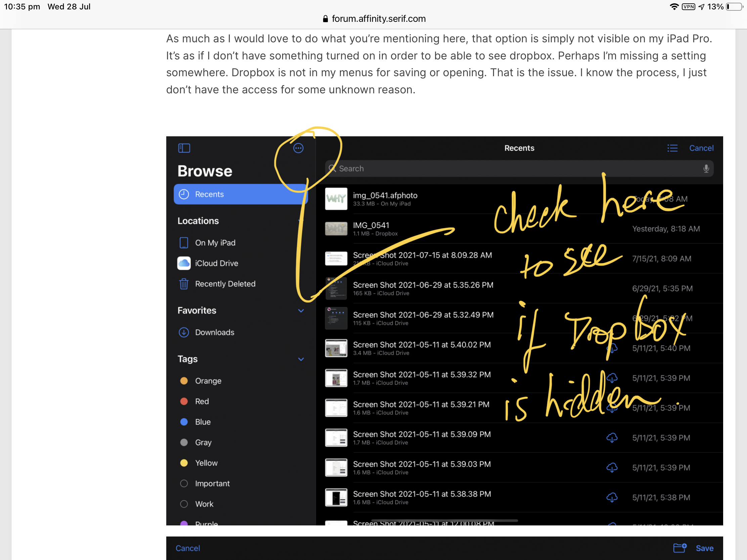Open Screen Shot 2021-06-29 5.35.26 PM thumbnail
This screenshot has height=560, width=747.
336,288
